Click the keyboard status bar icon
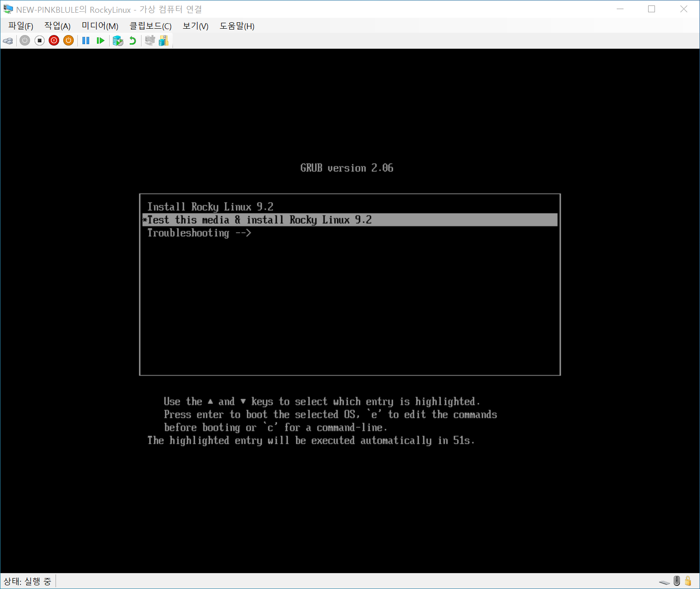The image size is (700, 589). click(664, 581)
